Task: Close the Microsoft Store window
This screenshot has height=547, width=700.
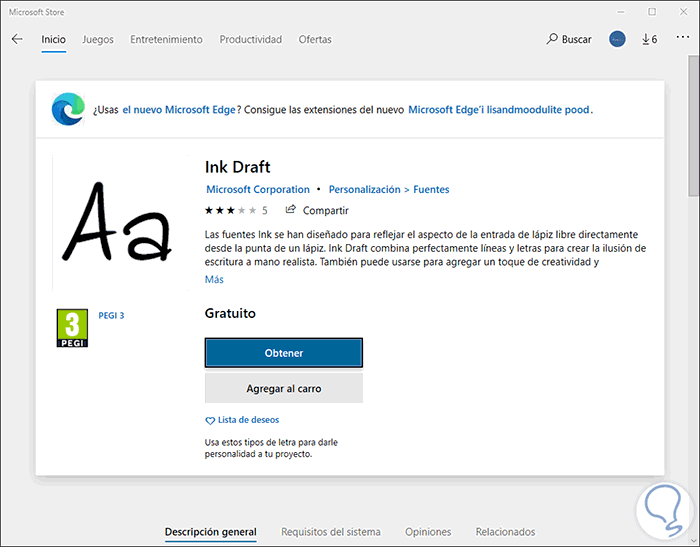Action: point(683,12)
